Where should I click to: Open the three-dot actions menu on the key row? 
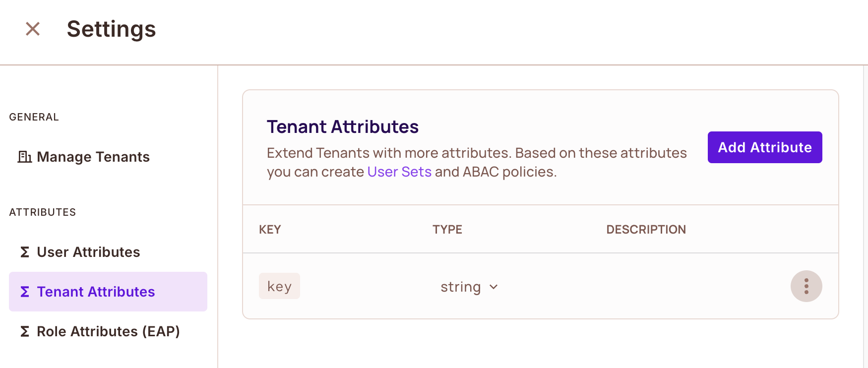[806, 286]
